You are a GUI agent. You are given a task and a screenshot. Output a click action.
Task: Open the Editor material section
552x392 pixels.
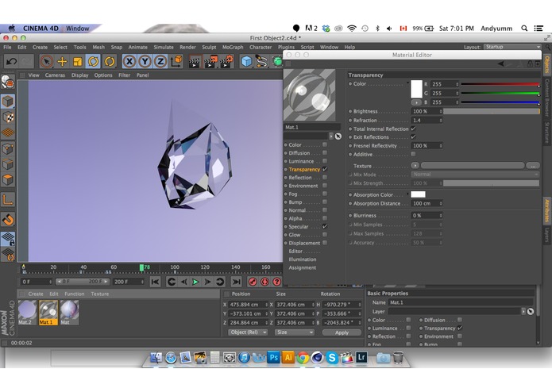tap(295, 251)
